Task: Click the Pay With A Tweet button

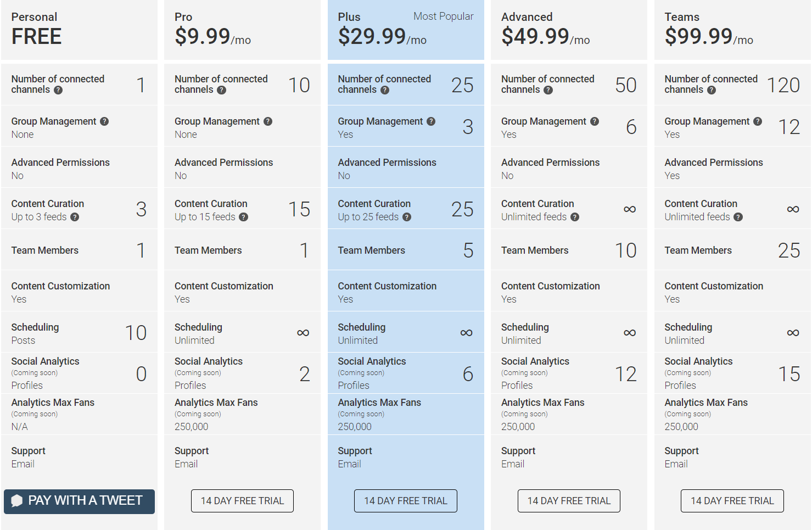Action: [79, 501]
